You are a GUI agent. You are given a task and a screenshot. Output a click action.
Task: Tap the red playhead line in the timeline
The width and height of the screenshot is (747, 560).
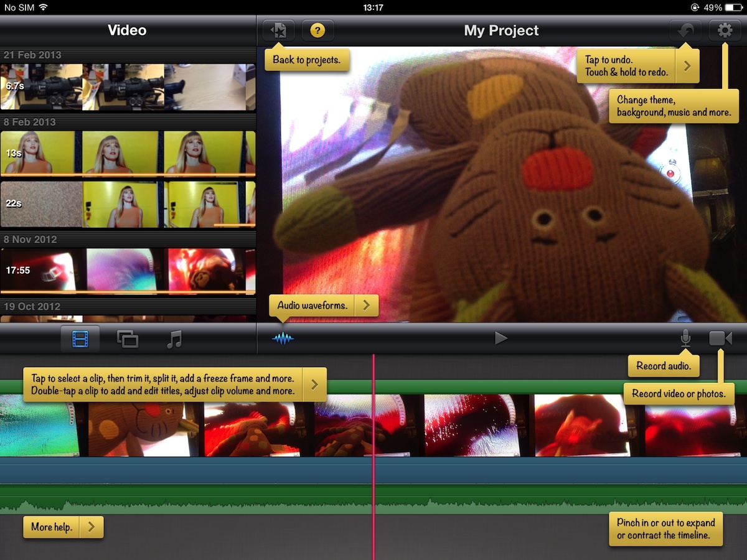click(x=374, y=457)
